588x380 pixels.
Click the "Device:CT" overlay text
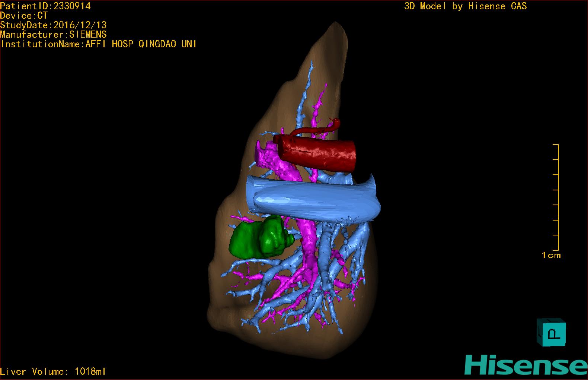pos(24,16)
